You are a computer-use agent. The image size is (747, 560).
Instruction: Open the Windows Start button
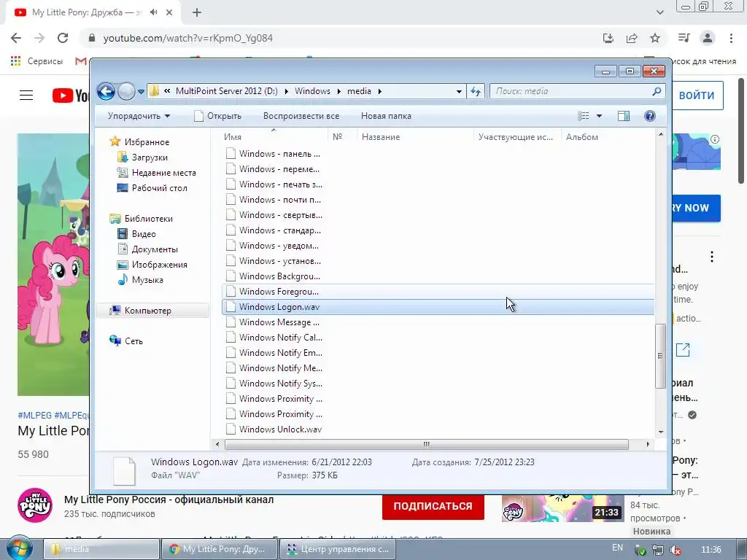[20, 548]
